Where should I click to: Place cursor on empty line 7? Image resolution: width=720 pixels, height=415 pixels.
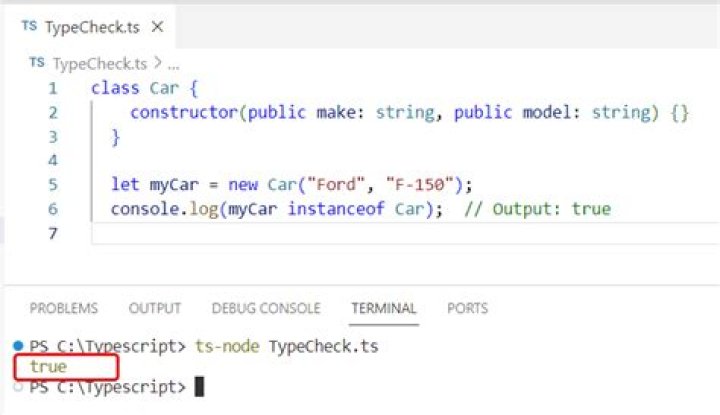[300, 232]
